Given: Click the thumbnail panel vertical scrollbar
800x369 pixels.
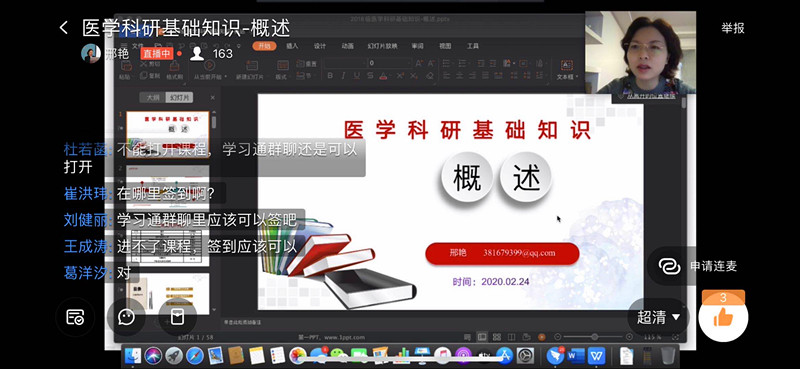Looking at the screenshot, I should point(214,122).
